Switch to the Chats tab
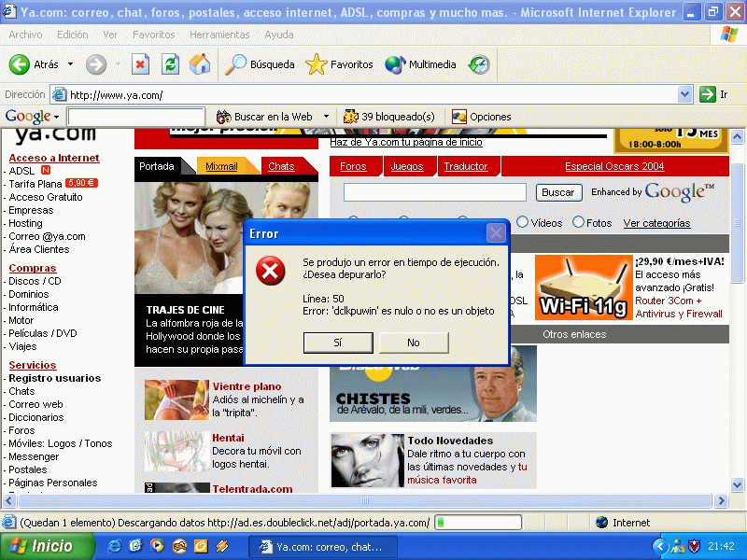This screenshot has width=747, height=560. coord(281,167)
